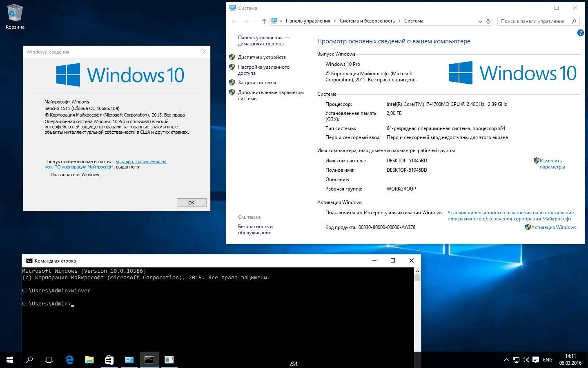Close the Windows: сведения dialog
588x368 pixels.
point(204,52)
